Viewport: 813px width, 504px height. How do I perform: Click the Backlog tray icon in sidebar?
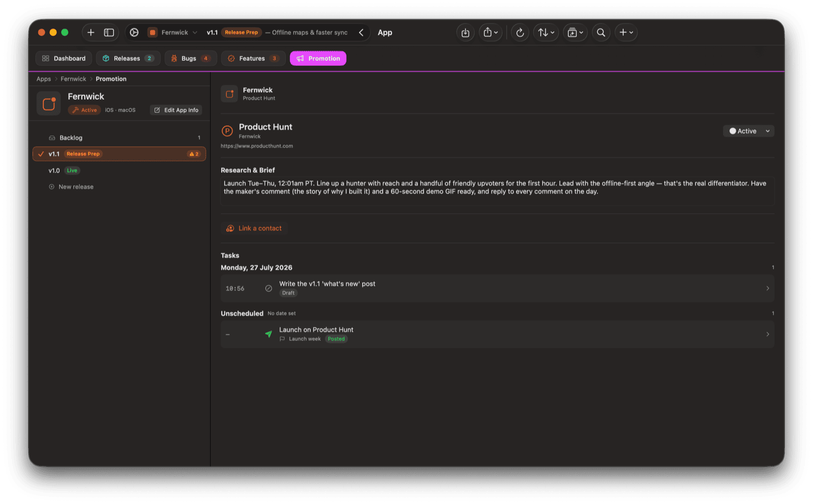(52, 138)
